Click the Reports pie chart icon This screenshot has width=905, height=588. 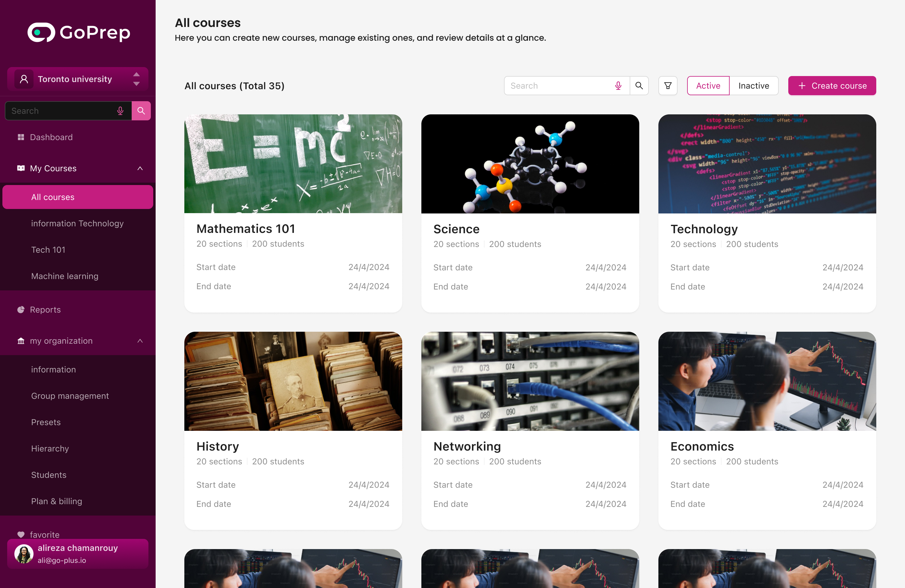21,310
